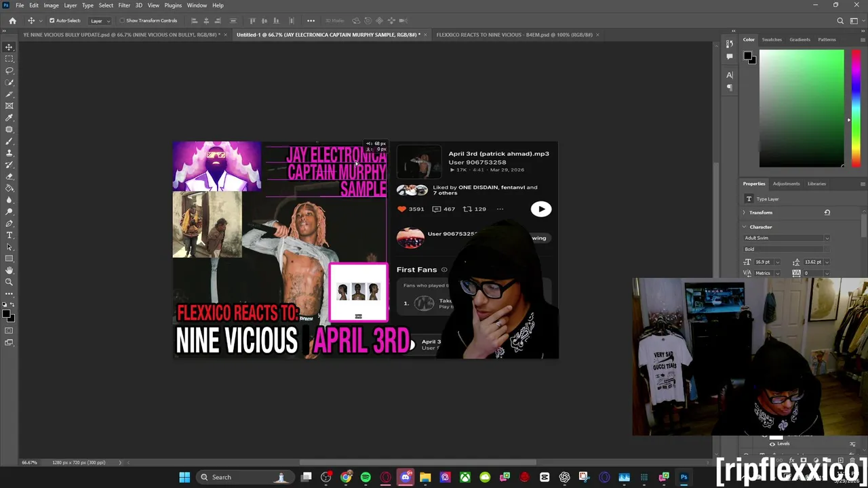
Task: Click the canvas horizontal scrollbar
Action: (418, 463)
